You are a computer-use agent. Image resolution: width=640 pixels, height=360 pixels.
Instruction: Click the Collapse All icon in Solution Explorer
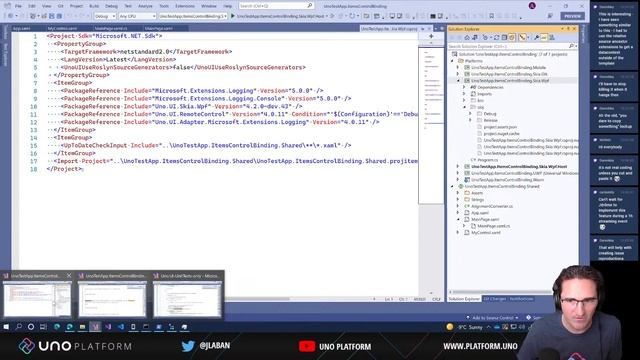504,38
